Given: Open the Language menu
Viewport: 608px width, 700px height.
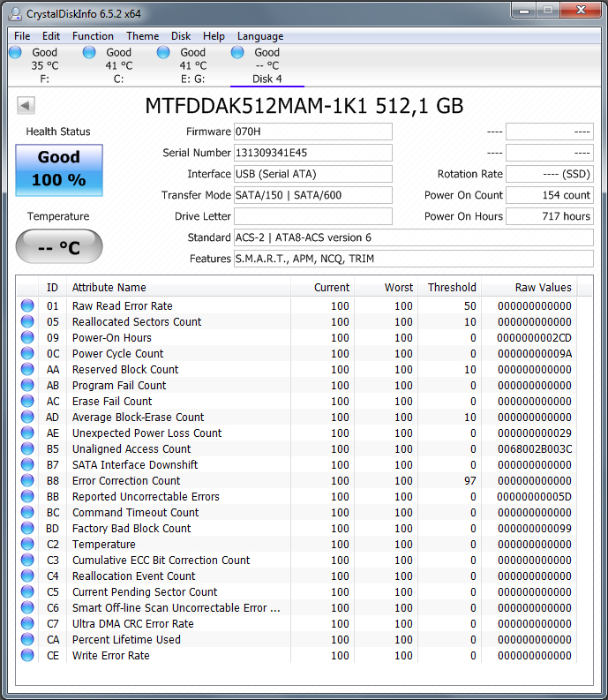Looking at the screenshot, I should click(260, 36).
